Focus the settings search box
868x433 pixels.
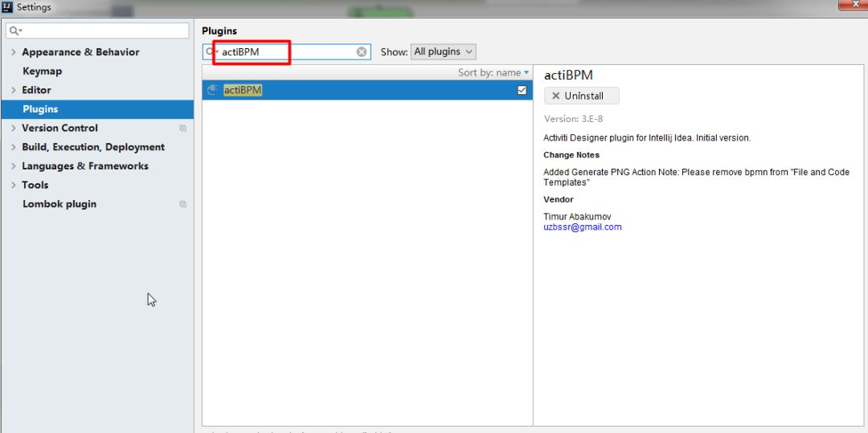97,31
